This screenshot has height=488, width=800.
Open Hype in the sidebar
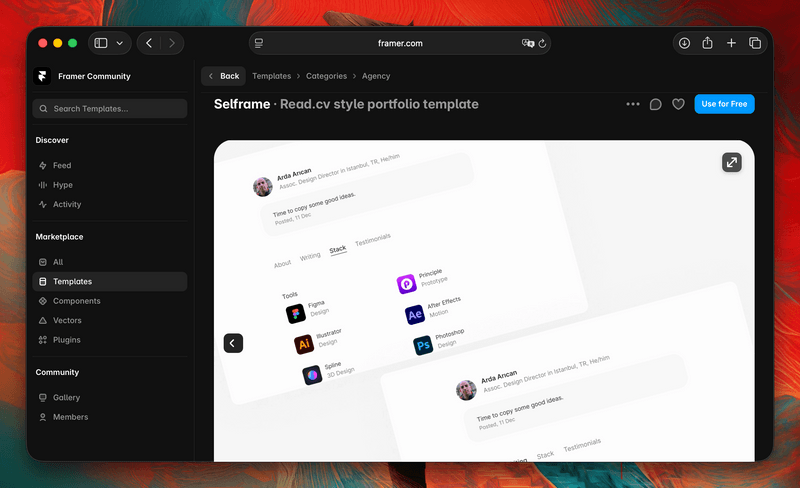pos(110,185)
